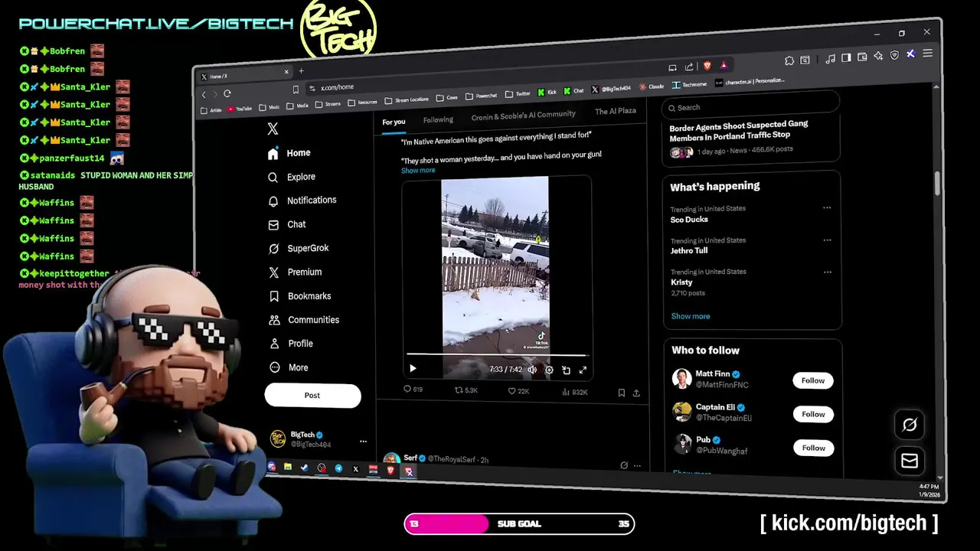
Task: Expand the More menu in X sidebar
Action: coord(289,367)
